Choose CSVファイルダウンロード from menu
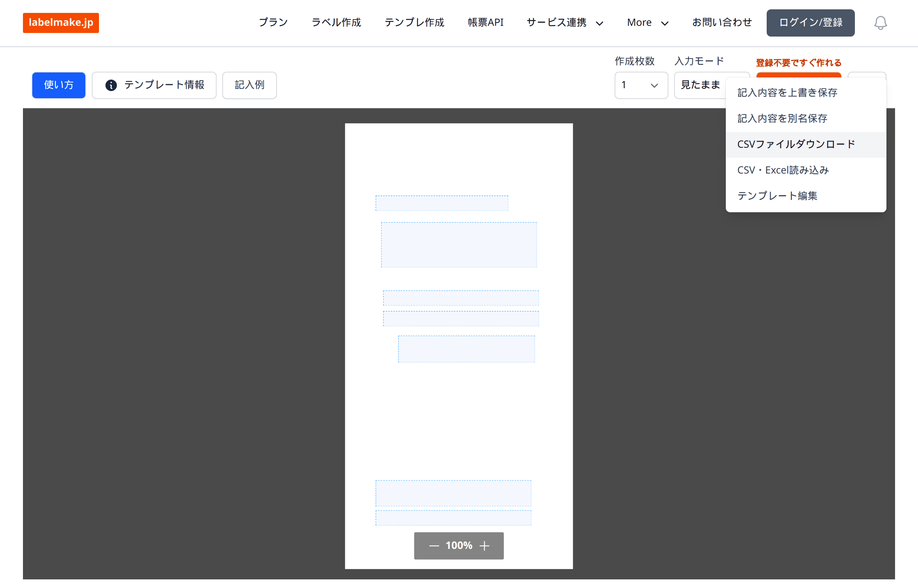 (x=806, y=144)
